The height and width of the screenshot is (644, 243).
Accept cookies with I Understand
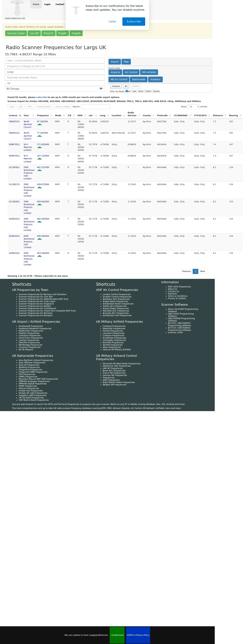click(x=117, y=635)
